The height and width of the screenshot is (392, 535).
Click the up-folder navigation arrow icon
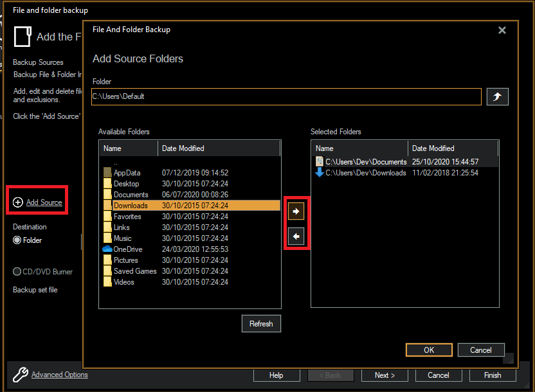pyautogui.click(x=497, y=96)
